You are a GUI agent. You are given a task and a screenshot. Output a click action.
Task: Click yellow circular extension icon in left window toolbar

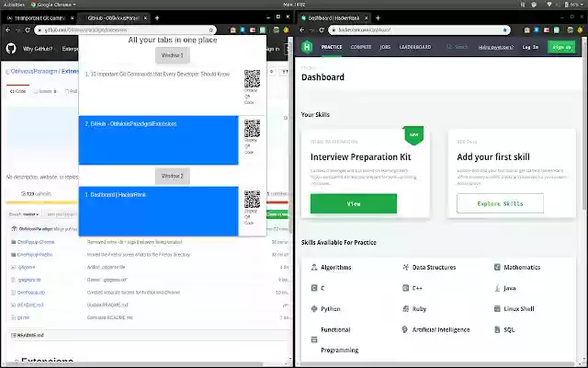click(x=286, y=29)
